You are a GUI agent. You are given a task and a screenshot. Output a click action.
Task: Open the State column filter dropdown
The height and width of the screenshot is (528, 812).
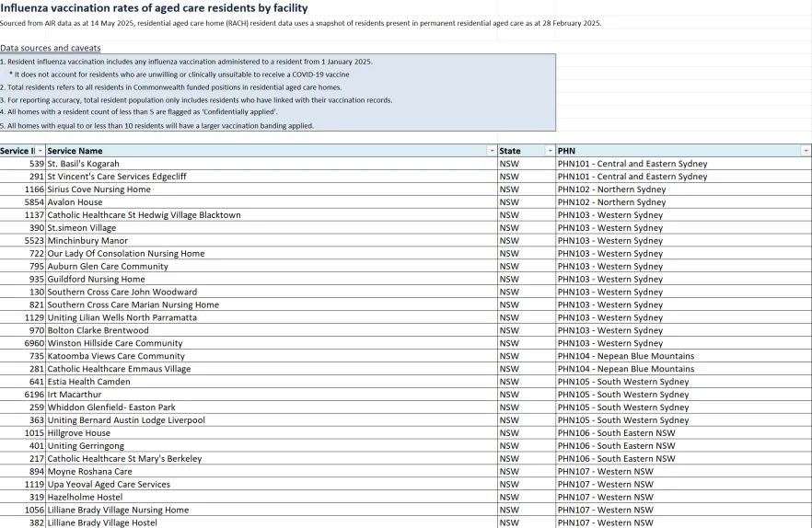550,151
